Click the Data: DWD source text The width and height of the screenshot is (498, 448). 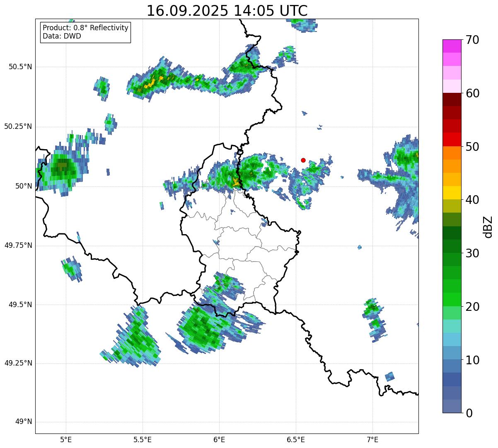[62, 36]
